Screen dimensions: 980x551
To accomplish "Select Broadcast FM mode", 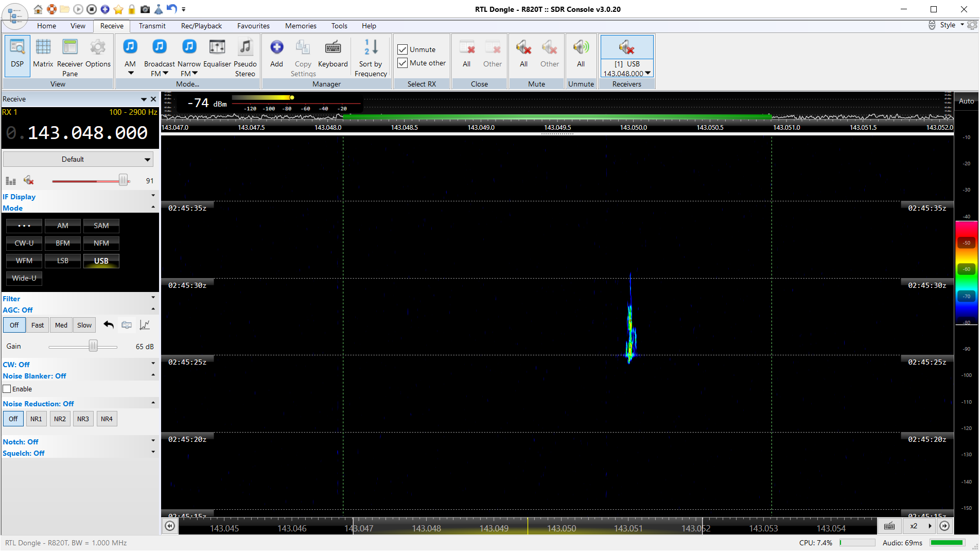I will [160, 57].
